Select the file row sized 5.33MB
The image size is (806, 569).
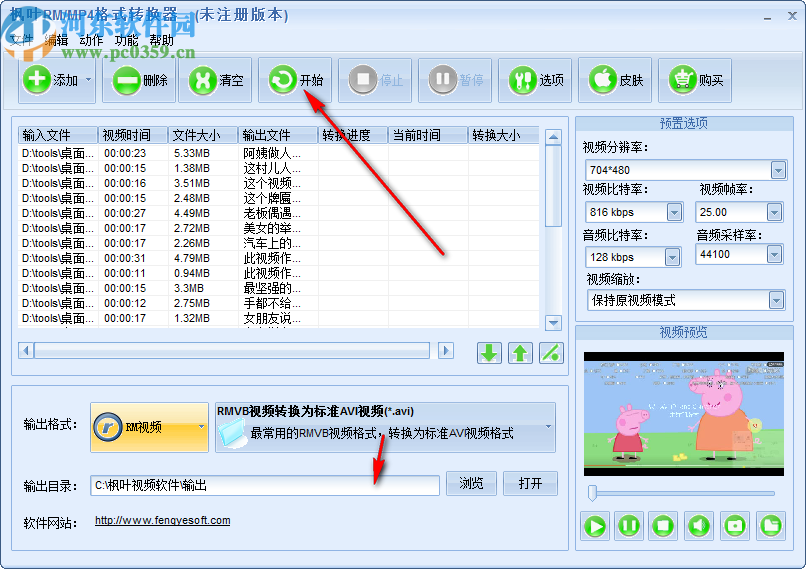278,153
